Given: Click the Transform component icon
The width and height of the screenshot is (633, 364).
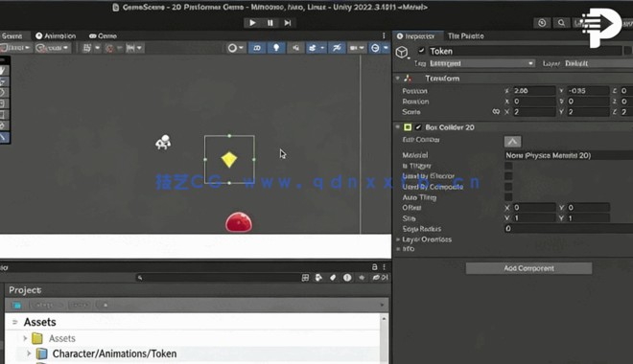Looking at the screenshot, I should [x=408, y=79].
